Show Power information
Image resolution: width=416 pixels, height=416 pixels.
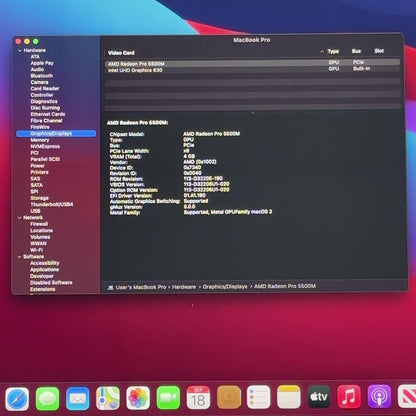(x=37, y=166)
